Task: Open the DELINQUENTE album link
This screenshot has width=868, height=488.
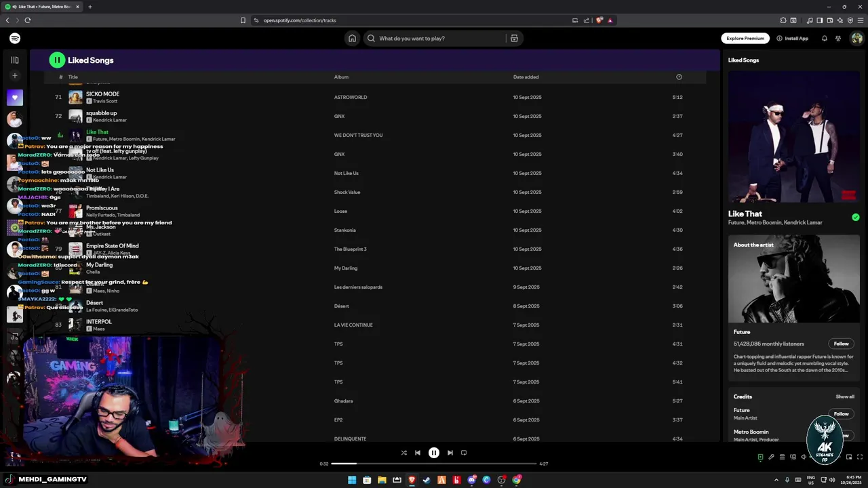Action: click(x=350, y=439)
